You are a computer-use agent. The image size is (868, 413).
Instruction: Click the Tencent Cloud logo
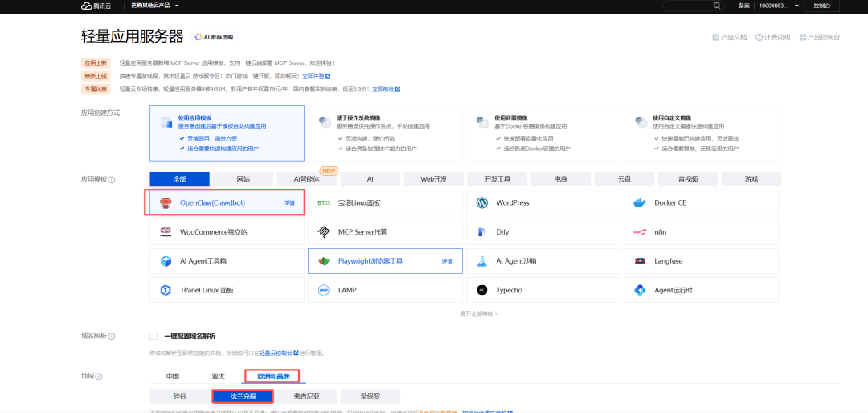click(96, 6)
